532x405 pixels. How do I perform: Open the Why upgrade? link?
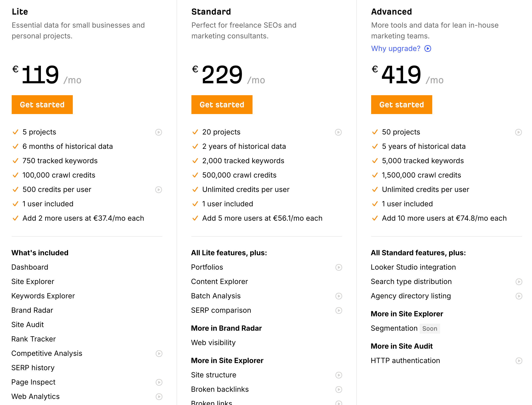[396, 48]
